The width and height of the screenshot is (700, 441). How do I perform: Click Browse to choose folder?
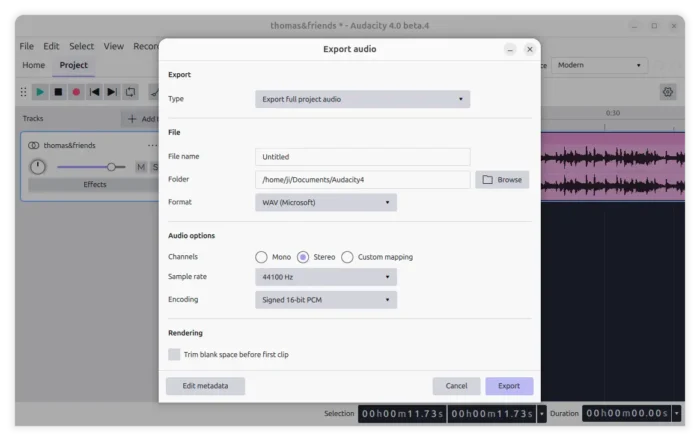click(x=502, y=179)
